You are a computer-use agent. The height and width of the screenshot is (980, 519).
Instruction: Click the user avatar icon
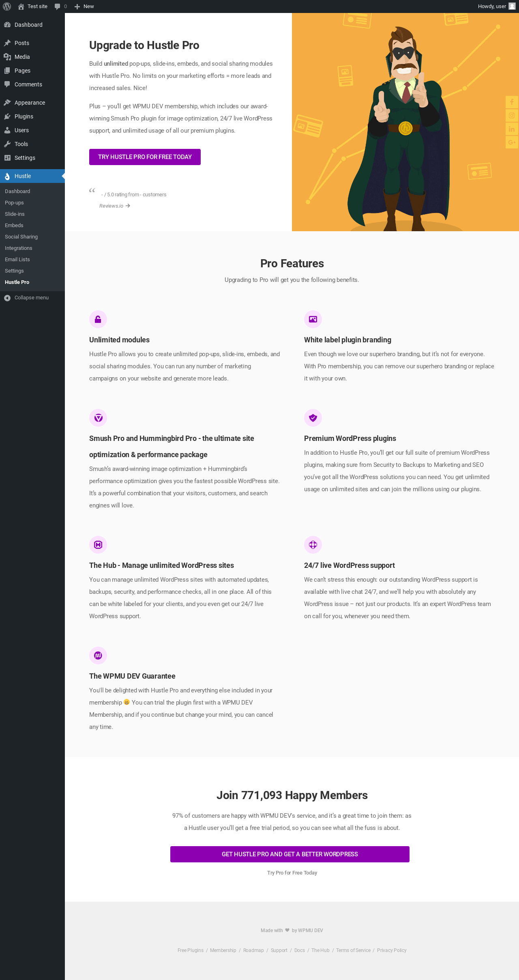[x=512, y=6]
